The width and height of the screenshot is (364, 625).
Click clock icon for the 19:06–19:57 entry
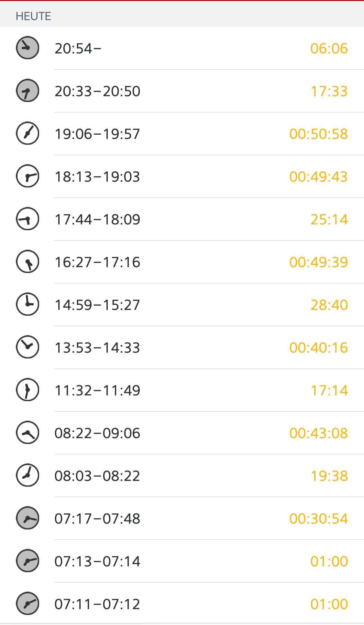tap(28, 133)
